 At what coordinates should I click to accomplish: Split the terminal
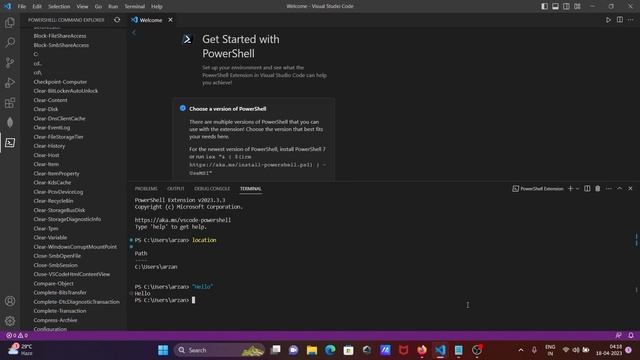(x=587, y=189)
